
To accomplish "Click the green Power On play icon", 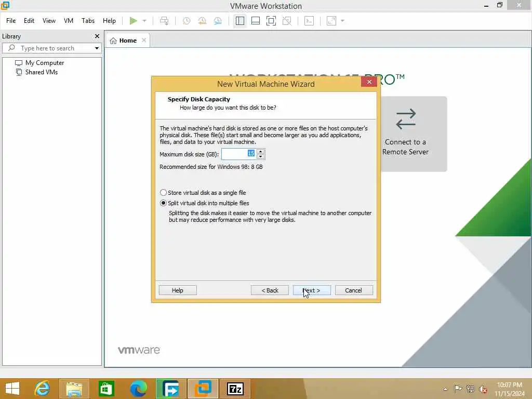I will pos(134,21).
